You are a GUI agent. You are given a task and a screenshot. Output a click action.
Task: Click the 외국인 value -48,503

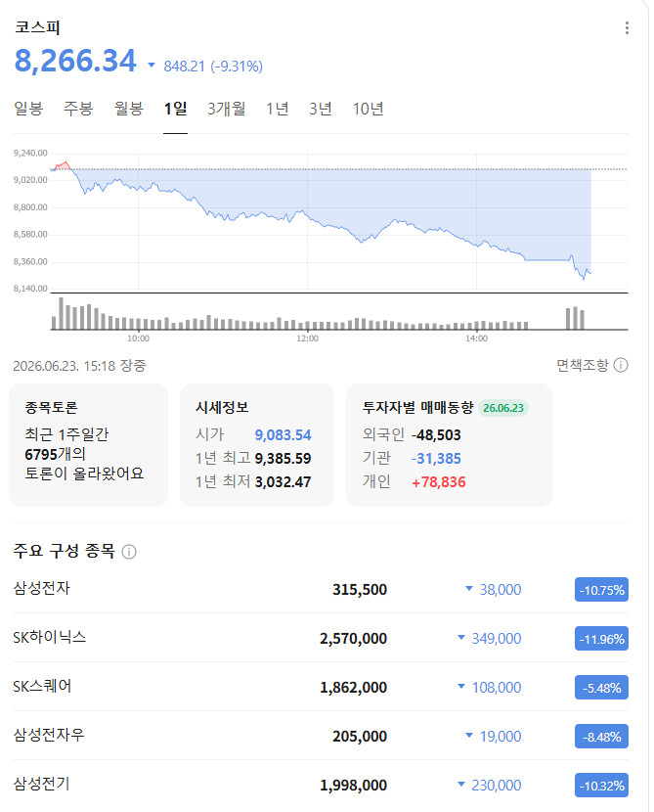pos(436,435)
